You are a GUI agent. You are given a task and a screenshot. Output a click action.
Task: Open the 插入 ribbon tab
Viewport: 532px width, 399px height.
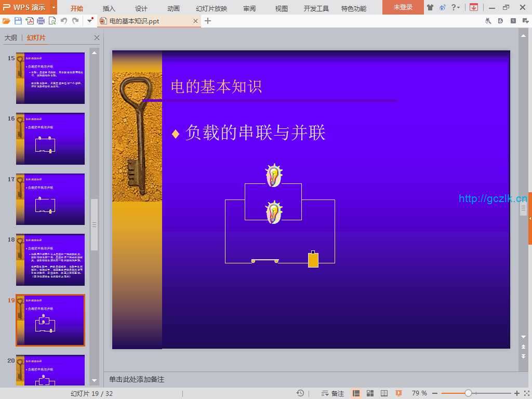tap(109, 8)
